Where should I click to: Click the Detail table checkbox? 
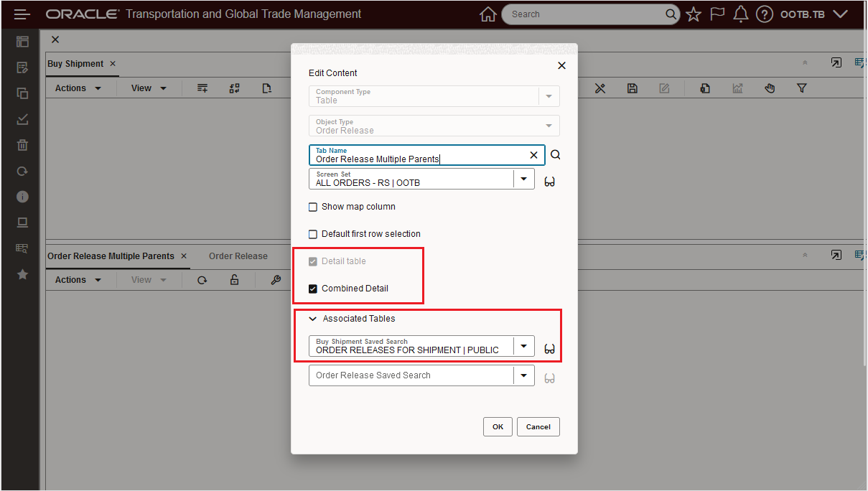[x=313, y=261]
